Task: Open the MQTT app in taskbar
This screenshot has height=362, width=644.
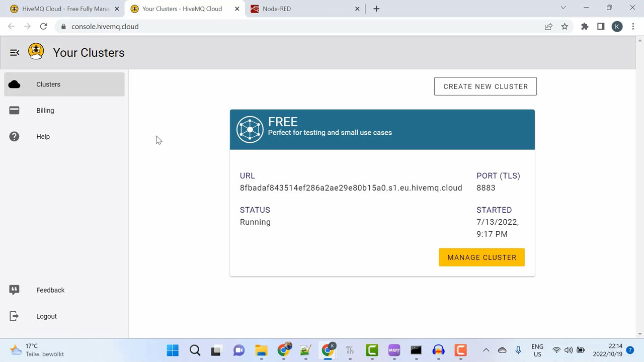Action: (x=394, y=350)
